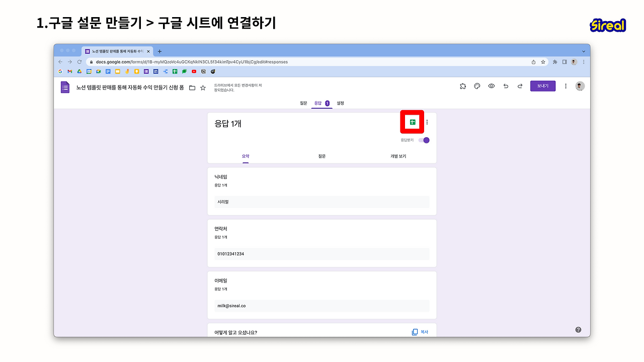644x362 pixels.
Task: Click the 복사 copy button for 어떻게 알고 오셨나요?
Action: 420,332
